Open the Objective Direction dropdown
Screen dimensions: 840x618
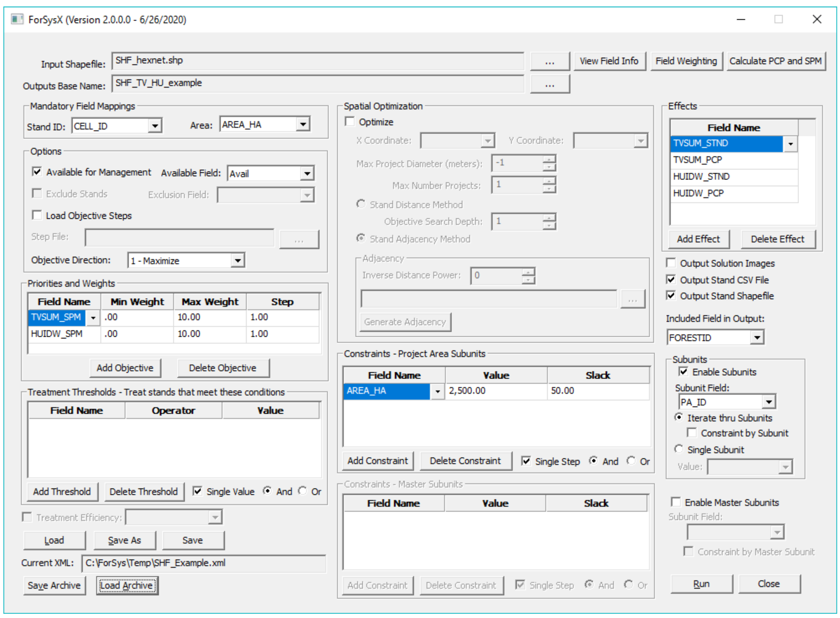point(237,260)
